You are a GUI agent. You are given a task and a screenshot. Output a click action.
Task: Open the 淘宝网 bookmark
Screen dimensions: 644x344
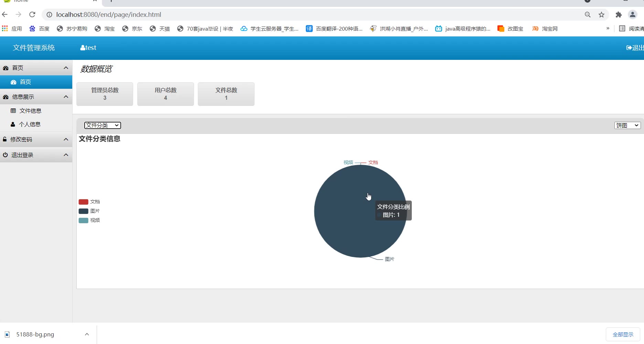[545, 29]
